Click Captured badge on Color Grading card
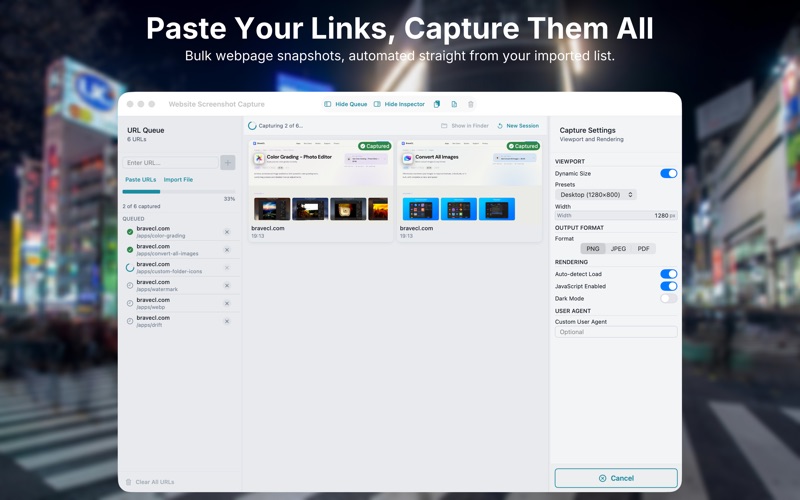Image resolution: width=800 pixels, height=500 pixels. pos(374,146)
